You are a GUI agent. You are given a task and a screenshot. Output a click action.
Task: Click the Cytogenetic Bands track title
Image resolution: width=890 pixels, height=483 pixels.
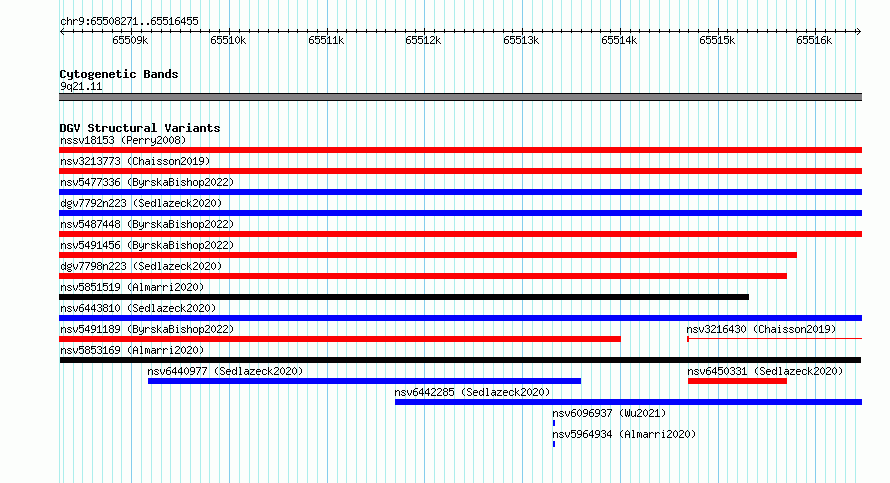click(119, 74)
